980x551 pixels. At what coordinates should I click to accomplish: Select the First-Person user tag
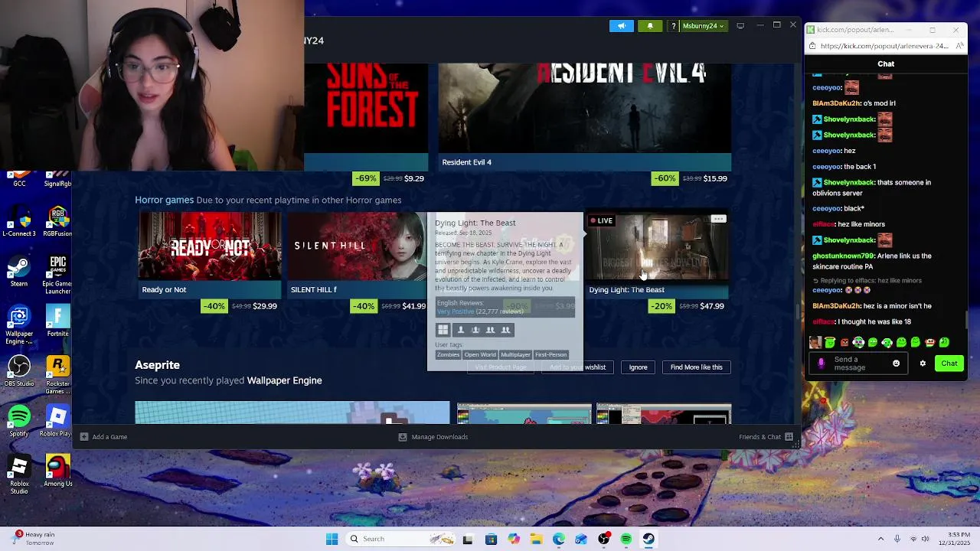coord(550,355)
